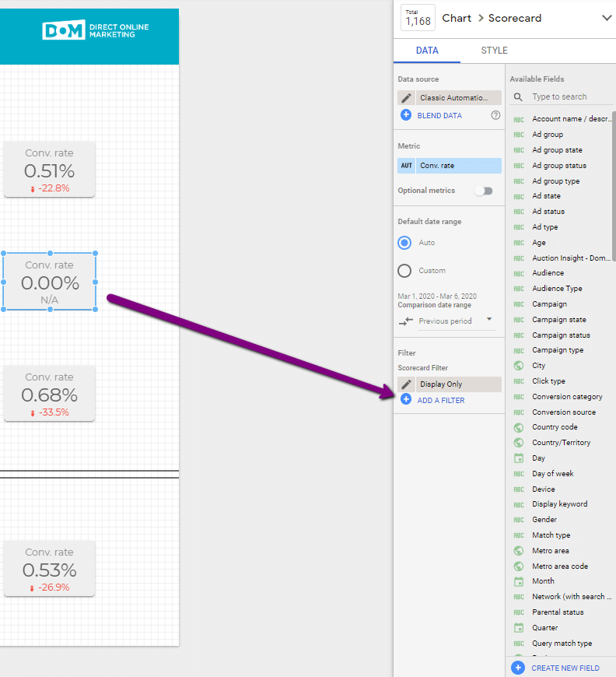616x677 pixels.
Task: Click the BLEND DATA link
Action: coord(439,115)
